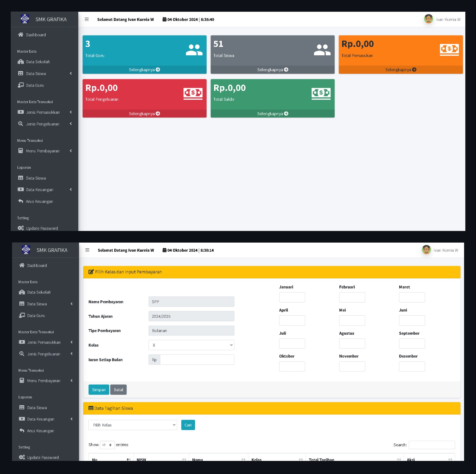The height and width of the screenshot is (474, 476).
Task: Click the Simpan button
Action: (99, 390)
